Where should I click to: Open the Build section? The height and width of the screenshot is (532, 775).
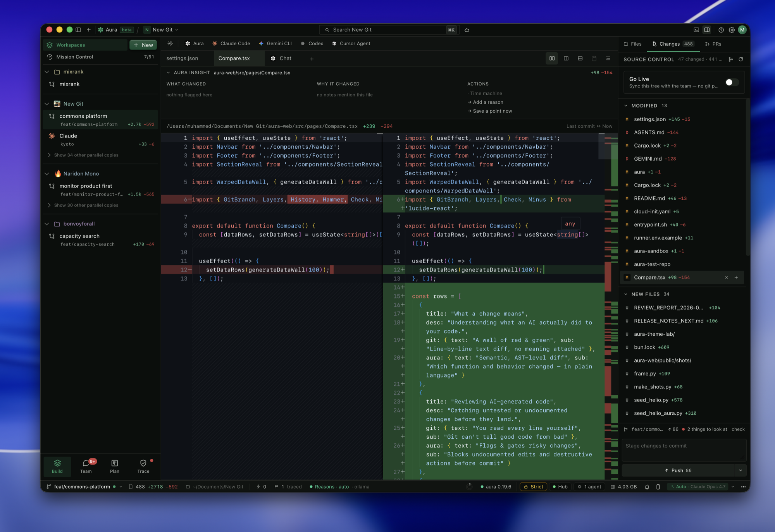coord(57,466)
